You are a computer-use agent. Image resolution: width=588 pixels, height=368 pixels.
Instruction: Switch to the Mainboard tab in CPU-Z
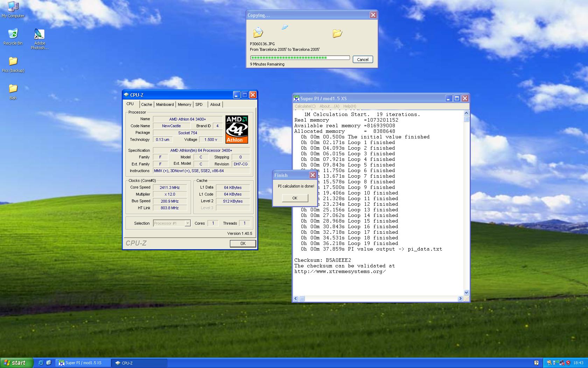pos(165,104)
